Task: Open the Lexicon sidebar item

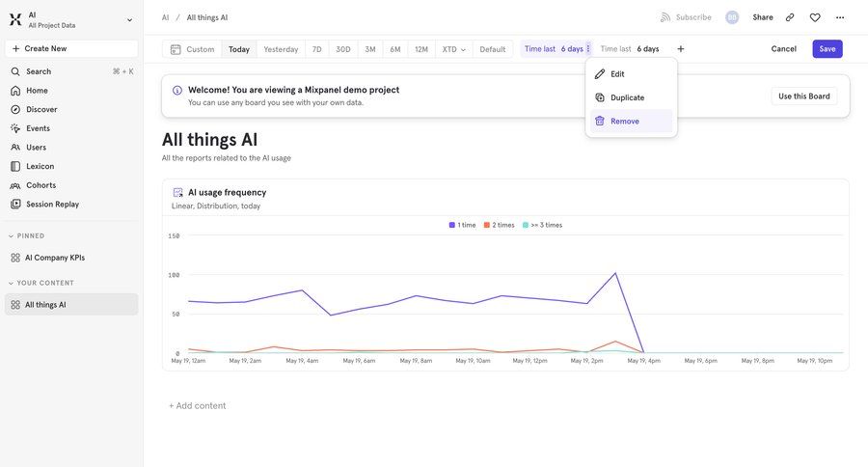Action: pyautogui.click(x=40, y=166)
